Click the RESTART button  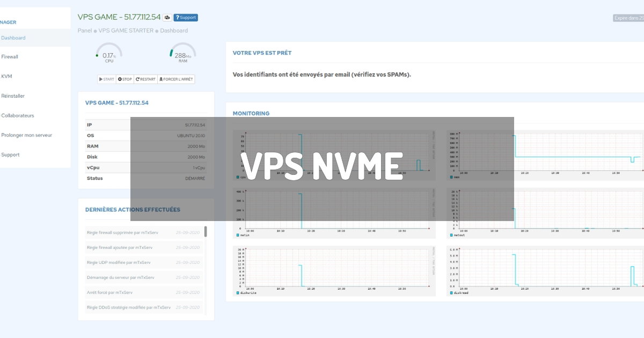pos(145,79)
